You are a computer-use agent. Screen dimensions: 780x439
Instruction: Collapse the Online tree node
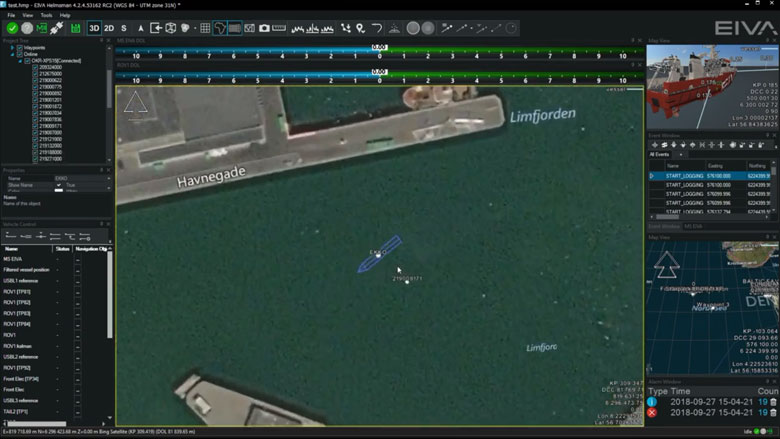(x=11, y=55)
